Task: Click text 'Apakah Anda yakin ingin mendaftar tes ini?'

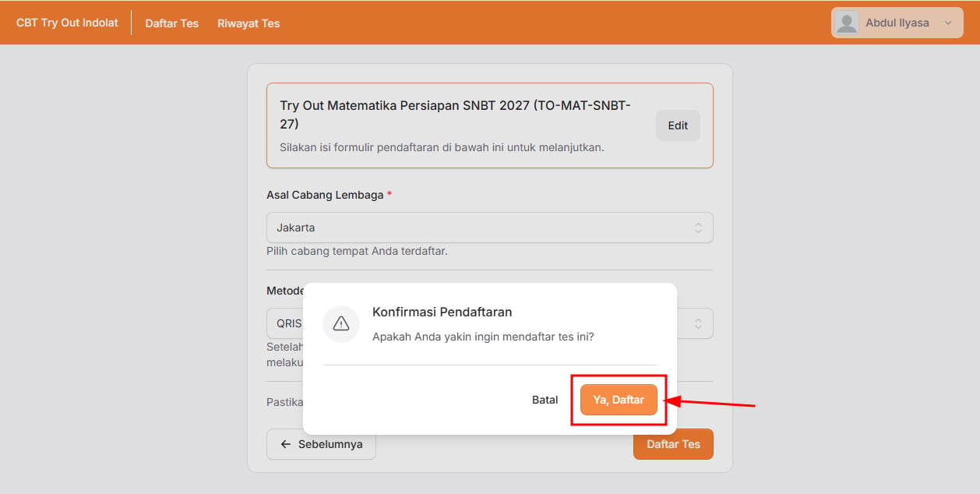Action: click(483, 337)
